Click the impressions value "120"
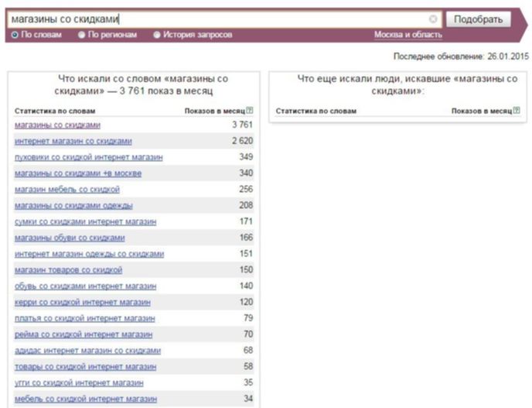This screenshot has height=408, width=532. click(247, 302)
